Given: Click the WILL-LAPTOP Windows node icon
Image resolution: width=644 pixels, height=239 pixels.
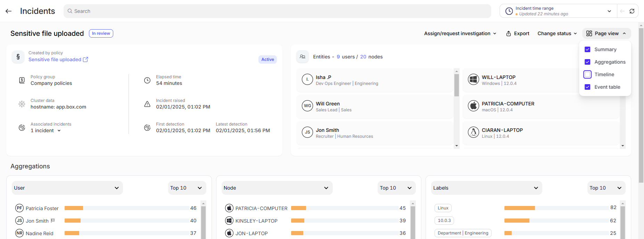Looking at the screenshot, I should [x=473, y=80].
